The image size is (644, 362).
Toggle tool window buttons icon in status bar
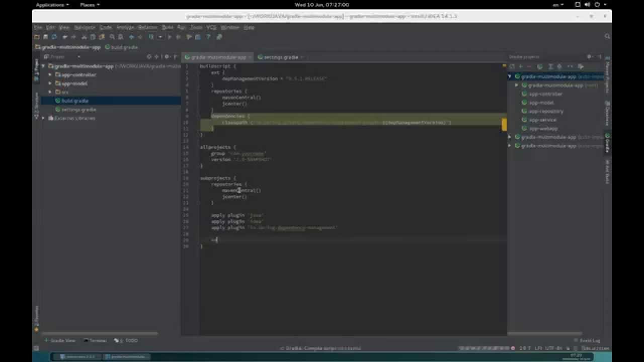coord(36,348)
